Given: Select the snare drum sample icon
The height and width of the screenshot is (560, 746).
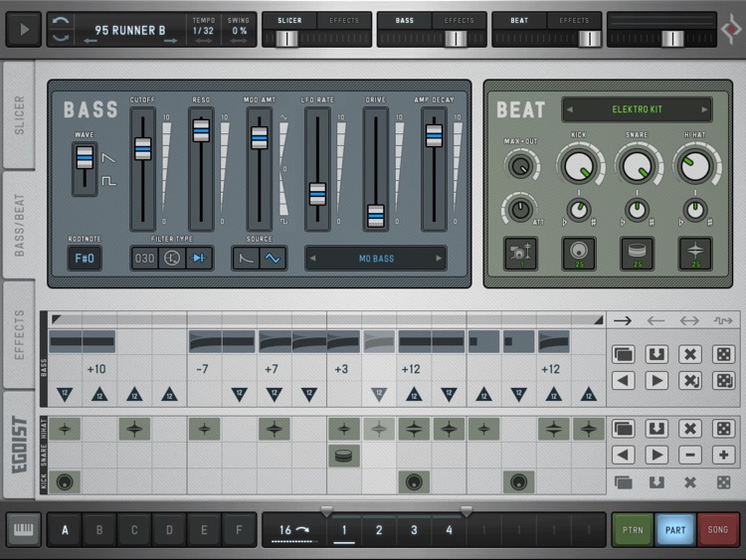Looking at the screenshot, I should (x=637, y=253).
